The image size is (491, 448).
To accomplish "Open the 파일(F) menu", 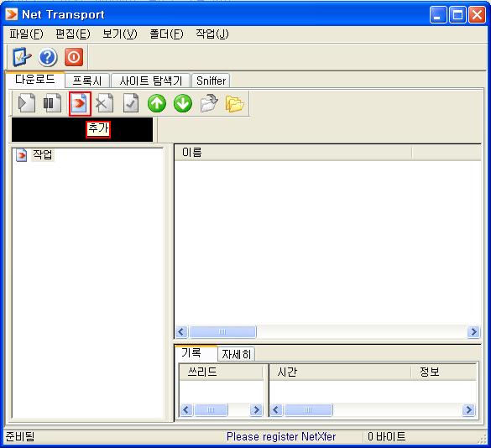I will click(x=26, y=34).
